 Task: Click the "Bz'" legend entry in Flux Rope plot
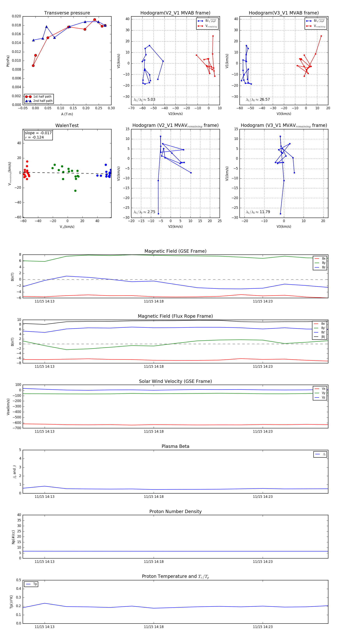tap(320, 333)
